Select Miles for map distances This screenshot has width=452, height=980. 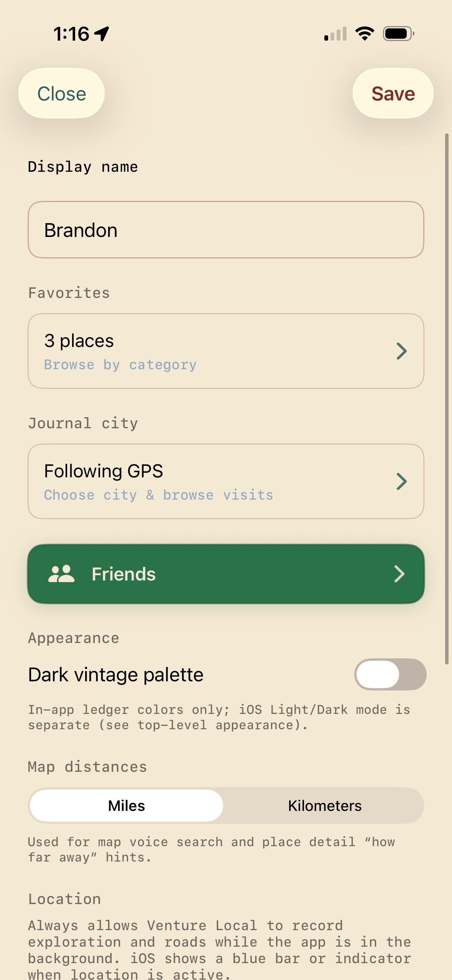tap(127, 806)
